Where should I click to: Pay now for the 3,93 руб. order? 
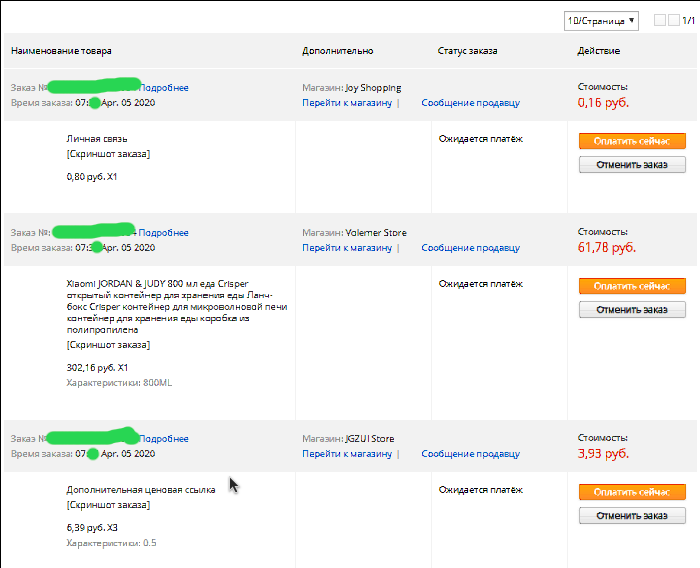(x=632, y=492)
